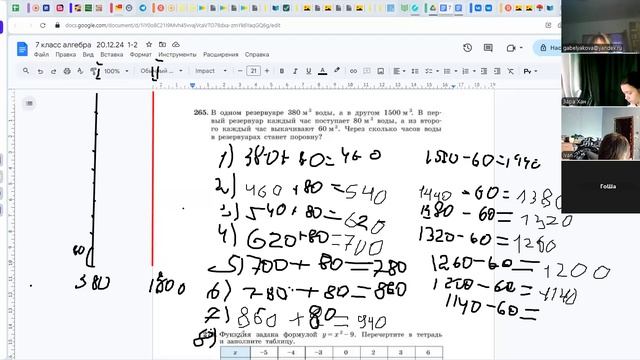The height and width of the screenshot is (360, 640).
Task: Choose text color with underlined A
Action: pyautogui.click(x=322, y=71)
